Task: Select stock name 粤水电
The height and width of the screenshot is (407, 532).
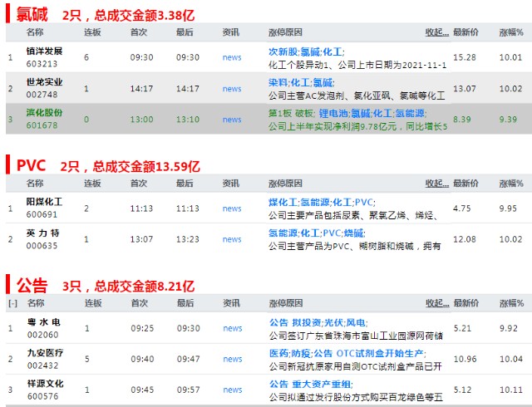Action: coord(44,322)
